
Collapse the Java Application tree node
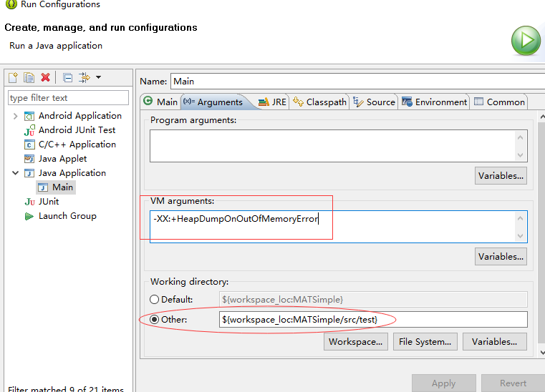pos(16,173)
